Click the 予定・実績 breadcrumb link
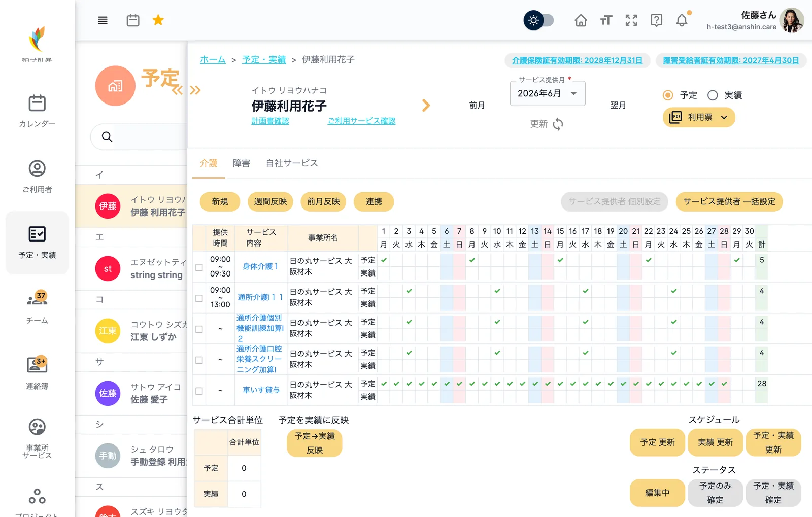The width and height of the screenshot is (812, 517). pyautogui.click(x=264, y=60)
